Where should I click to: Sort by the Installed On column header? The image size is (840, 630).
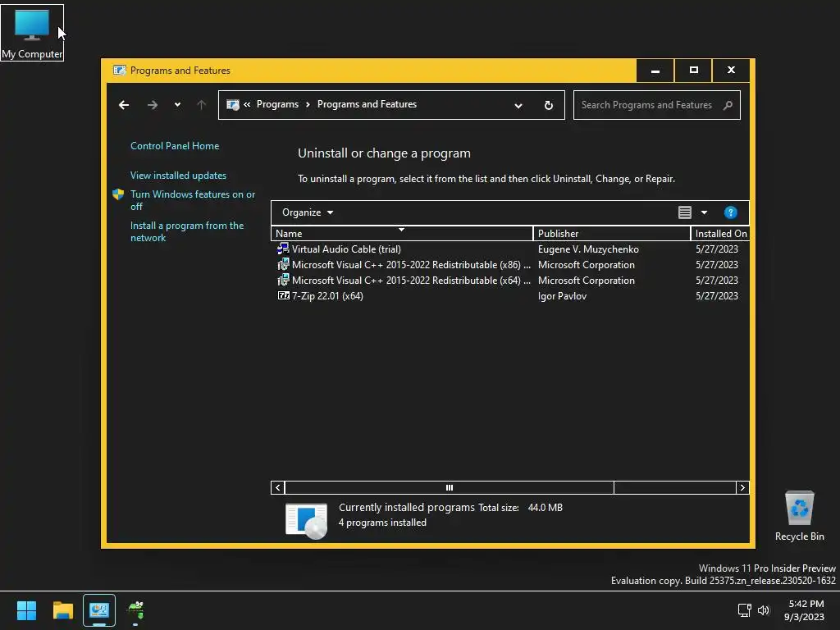coord(720,234)
